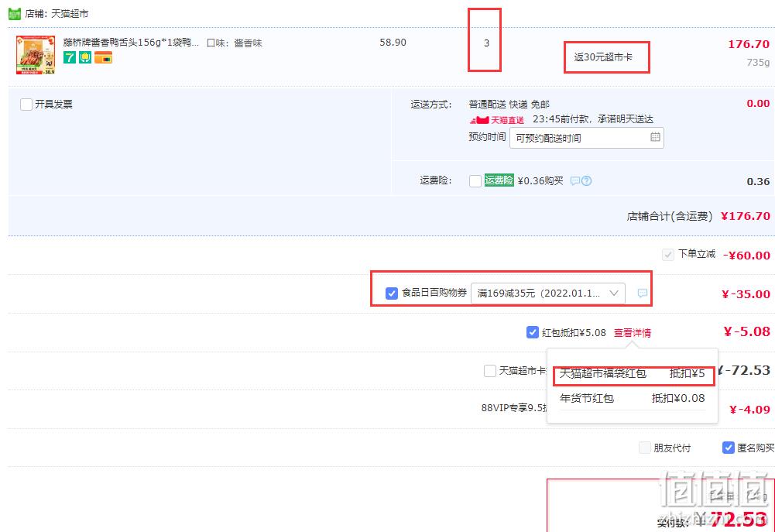The width and height of the screenshot is (775, 532).
Task: Click the unit price 58.90
Action: [393, 43]
